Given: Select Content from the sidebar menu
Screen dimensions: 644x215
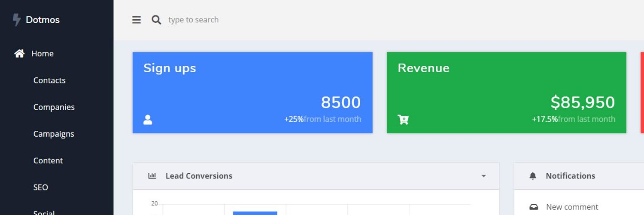Looking at the screenshot, I should click(48, 160).
